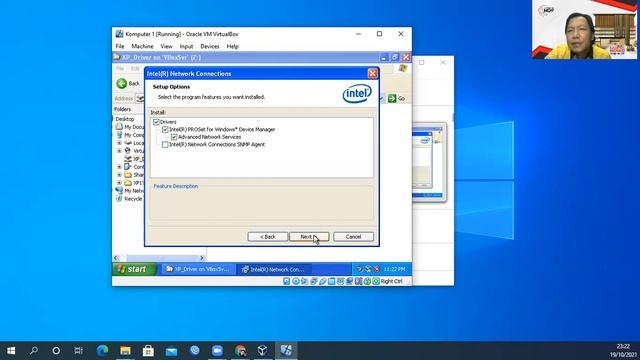Click the XP clock showing 11:22 PM
The image size is (640, 360).
coord(394,269)
